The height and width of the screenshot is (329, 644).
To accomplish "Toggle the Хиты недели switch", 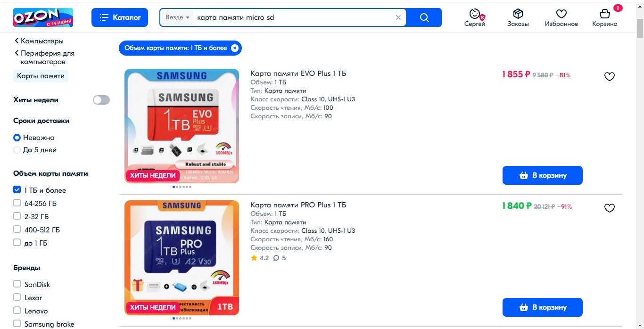I will click(x=101, y=100).
